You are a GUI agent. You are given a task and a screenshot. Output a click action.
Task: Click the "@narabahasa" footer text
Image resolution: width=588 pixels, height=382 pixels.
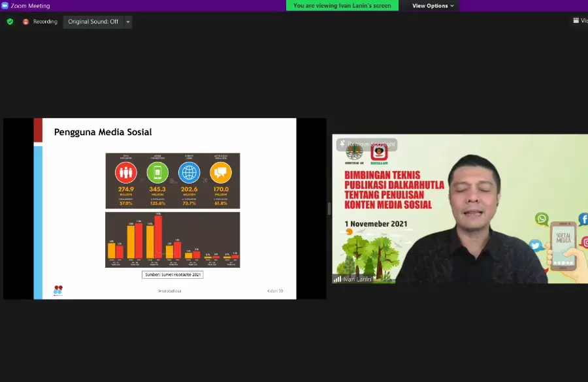(169, 291)
